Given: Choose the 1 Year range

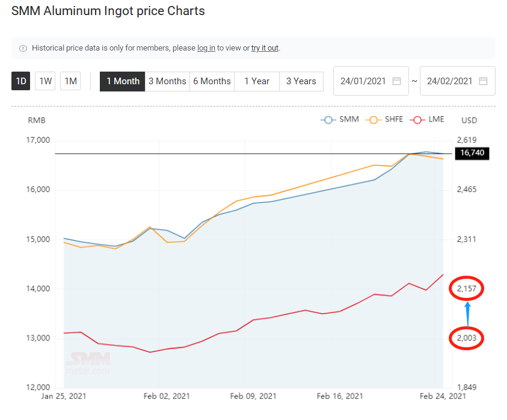Looking at the screenshot, I should coord(257,81).
